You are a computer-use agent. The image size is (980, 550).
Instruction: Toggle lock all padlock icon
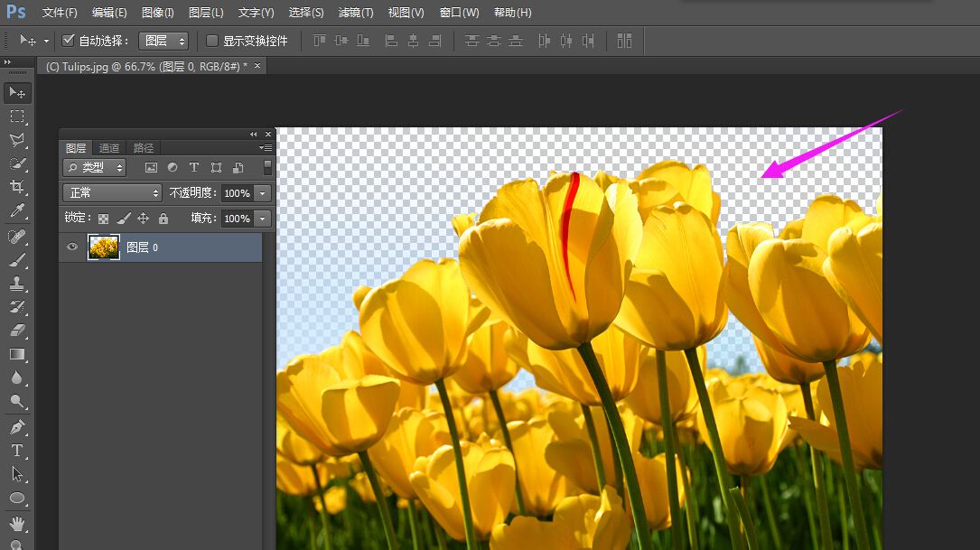tap(163, 219)
